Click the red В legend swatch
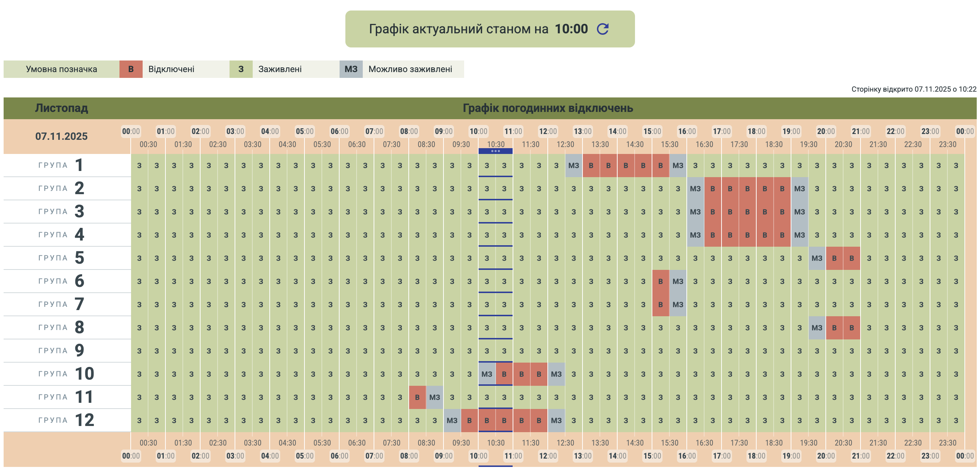This screenshot has width=980, height=472. tap(130, 69)
